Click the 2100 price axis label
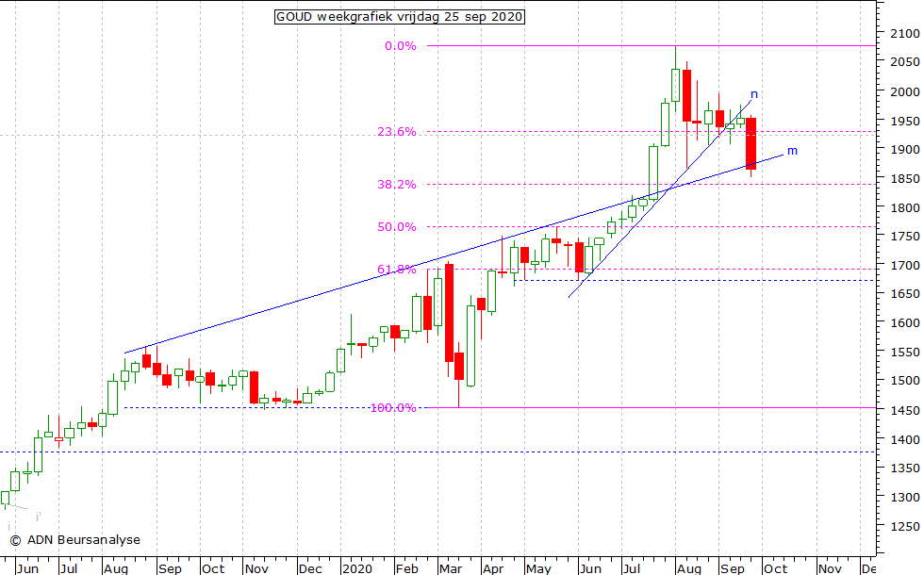This screenshot has width=924, height=575. tap(905, 34)
